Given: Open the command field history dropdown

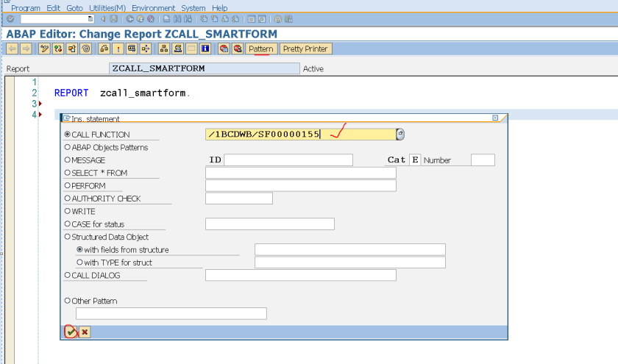Looking at the screenshot, I should point(90,18).
